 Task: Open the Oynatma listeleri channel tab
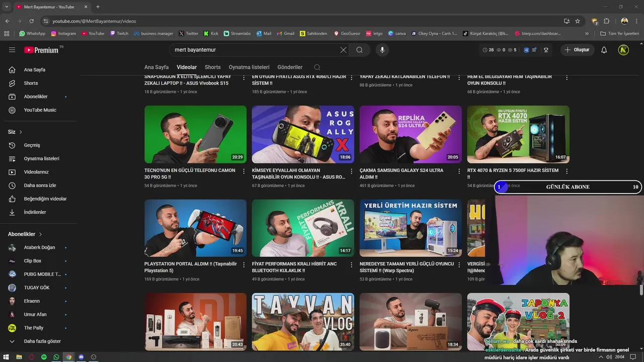pos(249,67)
